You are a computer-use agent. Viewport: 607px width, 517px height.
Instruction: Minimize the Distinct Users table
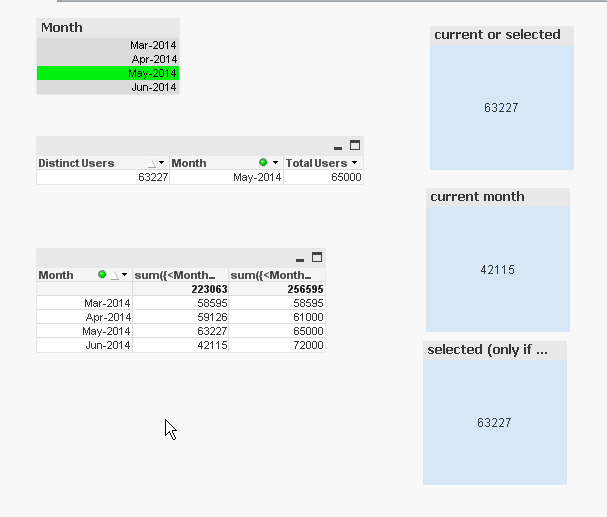[x=338, y=147]
